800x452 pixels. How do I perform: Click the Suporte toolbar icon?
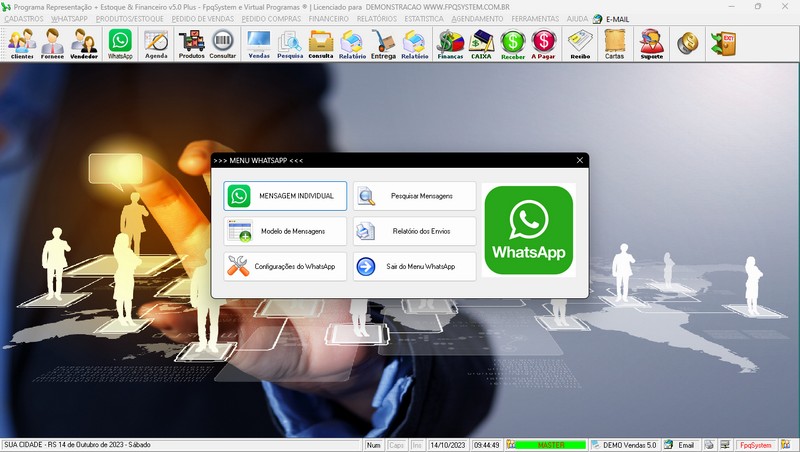(x=651, y=43)
